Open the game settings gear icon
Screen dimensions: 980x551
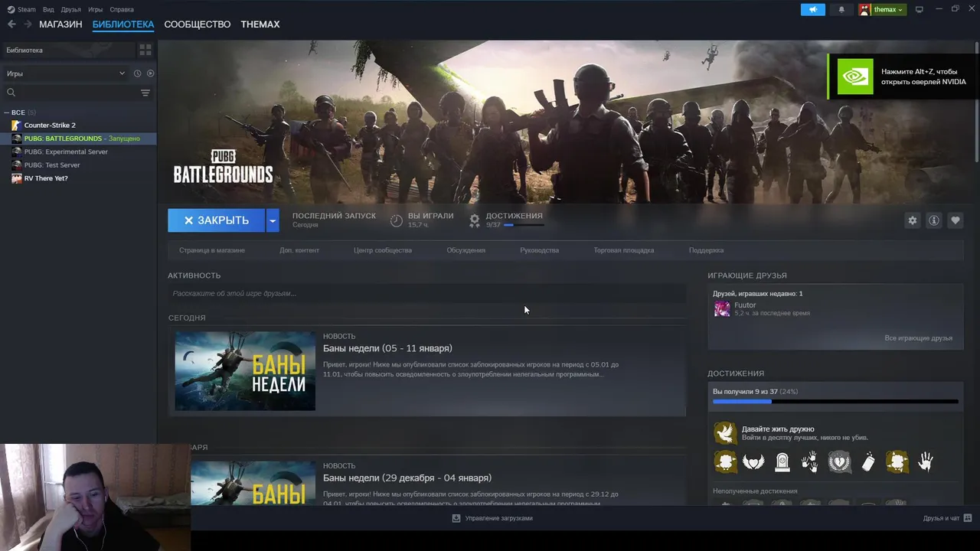click(x=912, y=220)
